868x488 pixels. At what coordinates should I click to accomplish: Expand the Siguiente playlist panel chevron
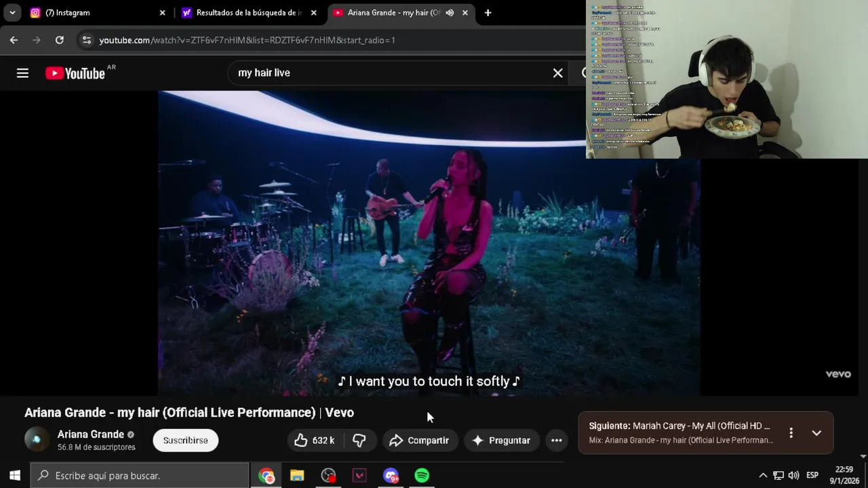(816, 432)
